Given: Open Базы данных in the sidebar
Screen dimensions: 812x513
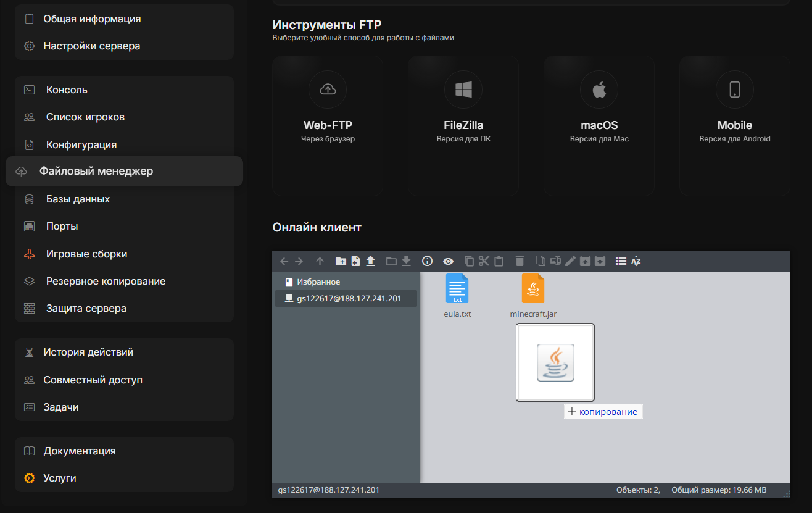Looking at the screenshot, I should point(124,199).
